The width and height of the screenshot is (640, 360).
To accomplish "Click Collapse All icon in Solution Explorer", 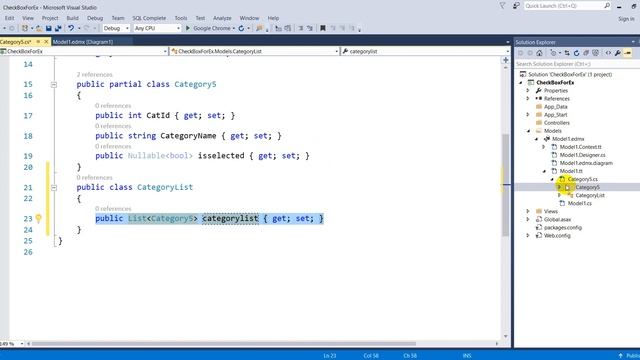I will (586, 53).
